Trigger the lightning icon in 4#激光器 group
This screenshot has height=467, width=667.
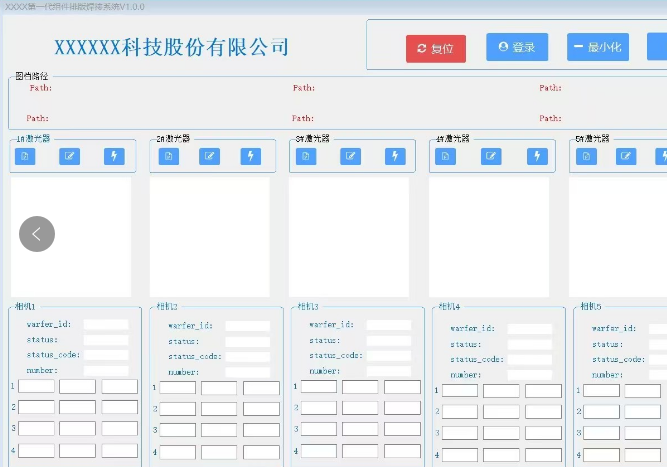click(x=537, y=157)
